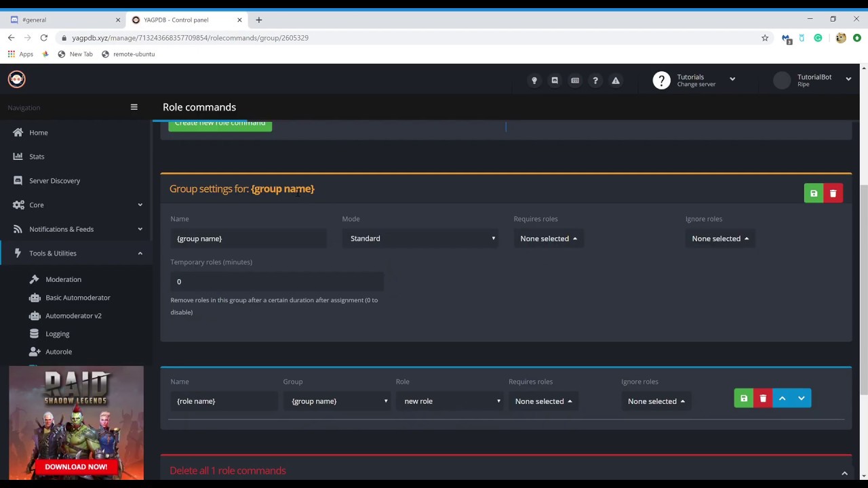Bookmark this page with the star icon
This screenshot has width=868, height=488.
coord(765,38)
